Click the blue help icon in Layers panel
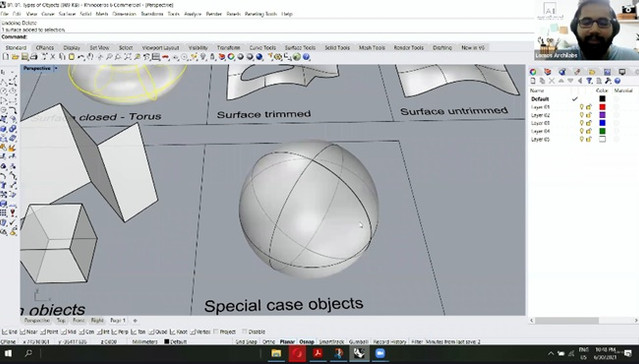Viewport: 639px width, 364px height. pos(617,81)
